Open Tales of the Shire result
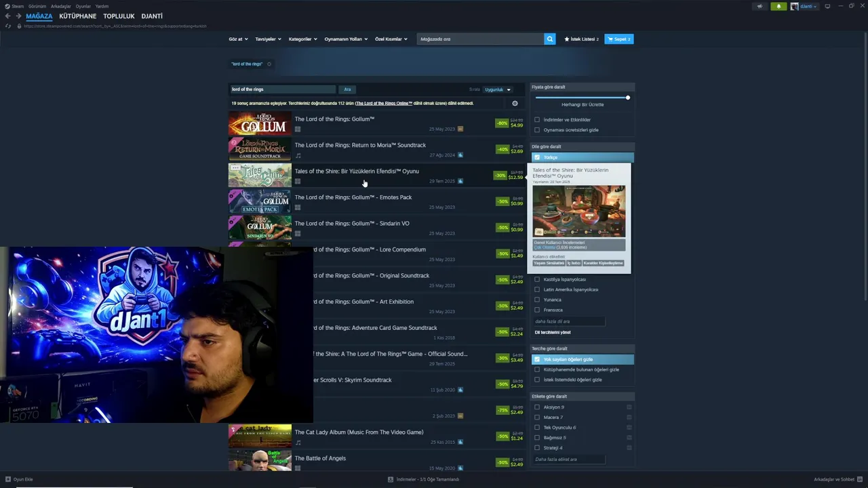The width and height of the screenshot is (868, 488). [x=377, y=176]
